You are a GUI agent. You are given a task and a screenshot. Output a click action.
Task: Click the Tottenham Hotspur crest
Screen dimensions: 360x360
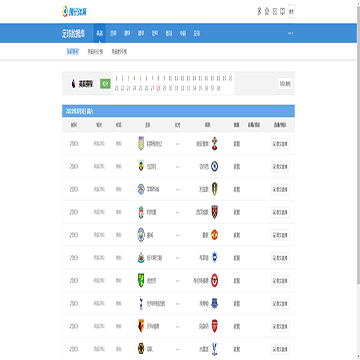[141, 303]
